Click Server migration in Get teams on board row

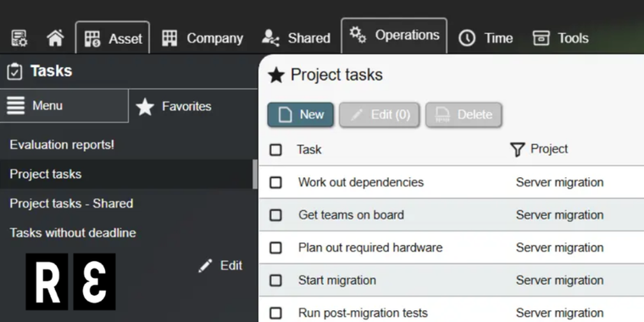tap(560, 214)
